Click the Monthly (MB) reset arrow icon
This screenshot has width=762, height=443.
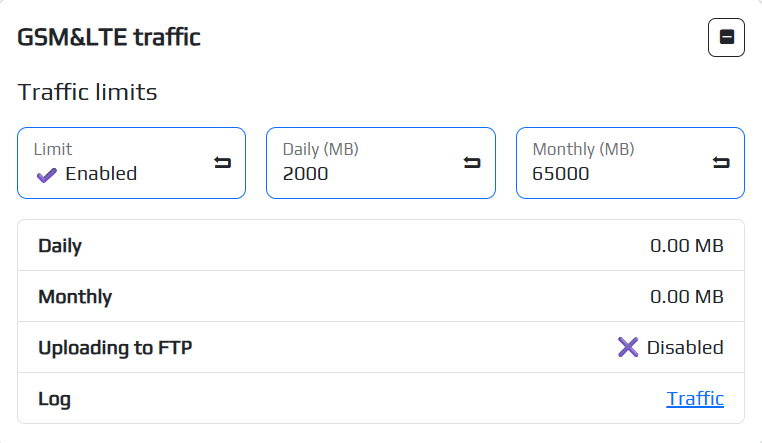tap(721, 162)
